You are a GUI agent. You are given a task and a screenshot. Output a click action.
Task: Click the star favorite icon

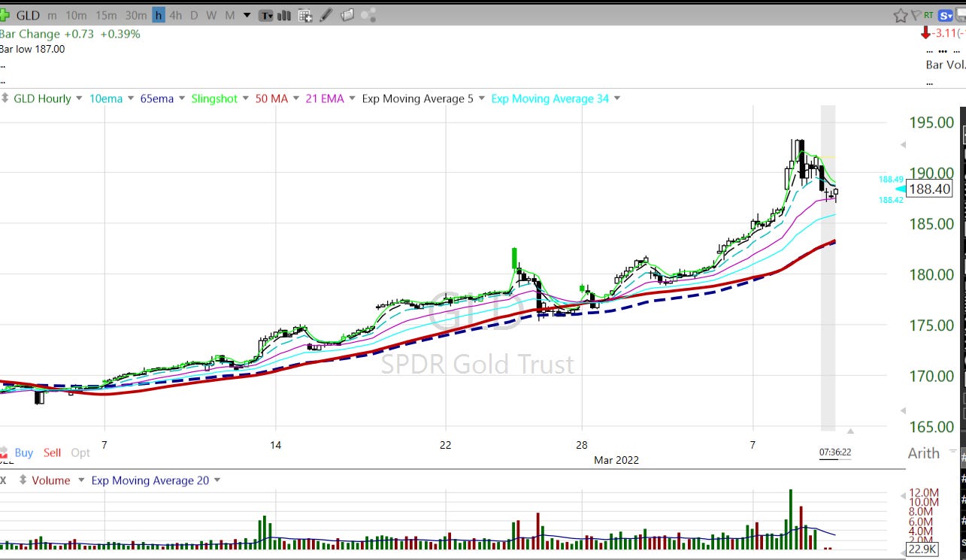pos(901,15)
